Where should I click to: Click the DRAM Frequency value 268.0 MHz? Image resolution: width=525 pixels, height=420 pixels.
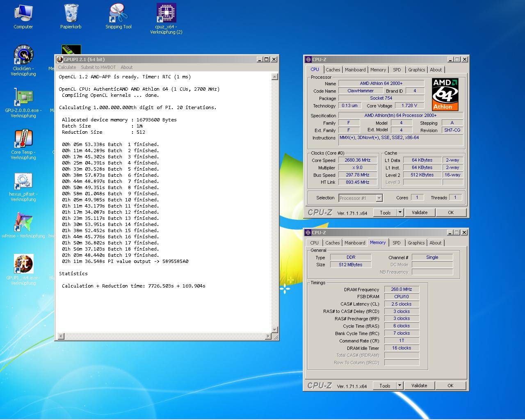pyautogui.click(x=402, y=289)
